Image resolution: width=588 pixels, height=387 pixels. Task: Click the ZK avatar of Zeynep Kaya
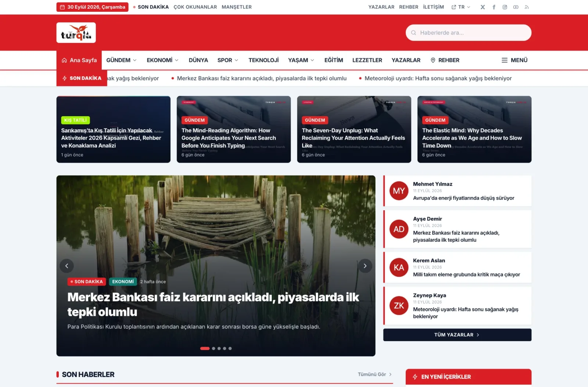399,305
